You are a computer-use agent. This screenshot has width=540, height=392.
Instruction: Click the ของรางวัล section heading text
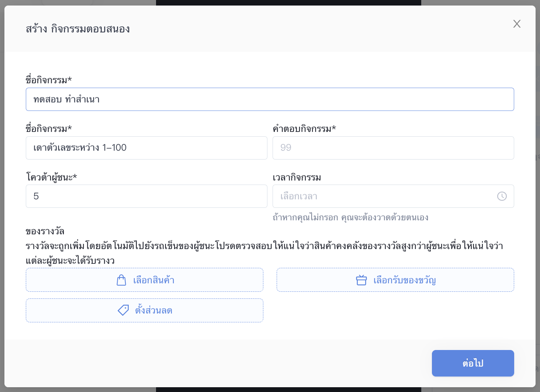45,231
